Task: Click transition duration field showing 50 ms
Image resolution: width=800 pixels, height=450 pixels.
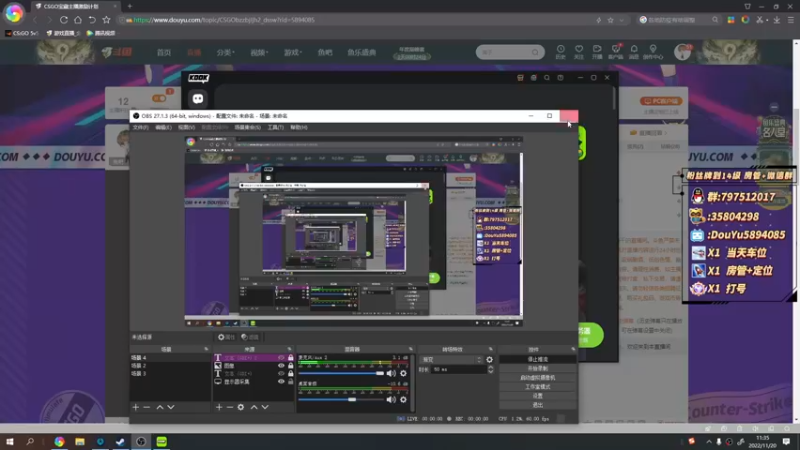Action: point(459,369)
